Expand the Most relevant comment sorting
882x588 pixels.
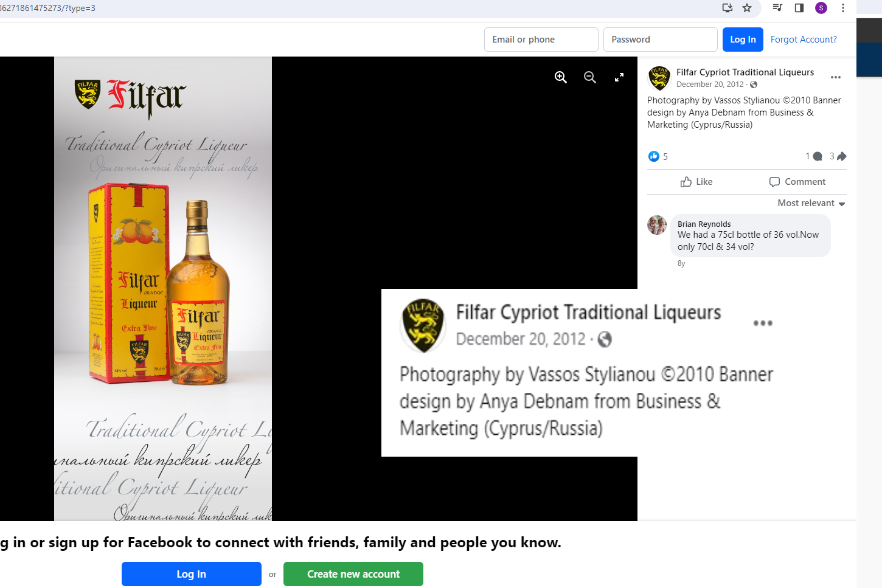(x=811, y=203)
